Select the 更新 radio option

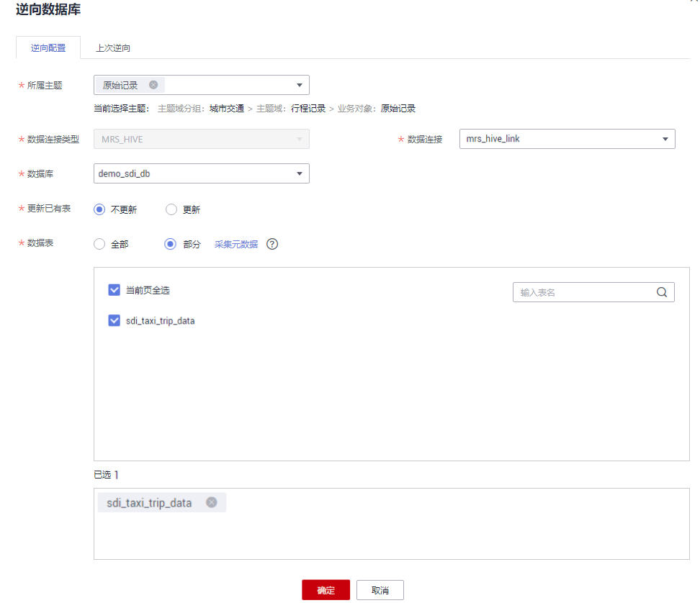click(171, 209)
